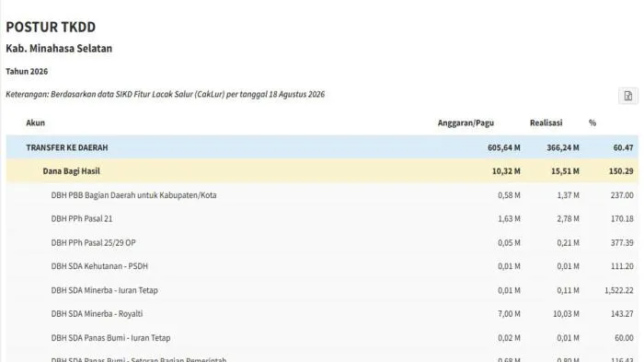Click the Realisasi column header
Screen dimensions: 644x362
[x=546, y=123]
